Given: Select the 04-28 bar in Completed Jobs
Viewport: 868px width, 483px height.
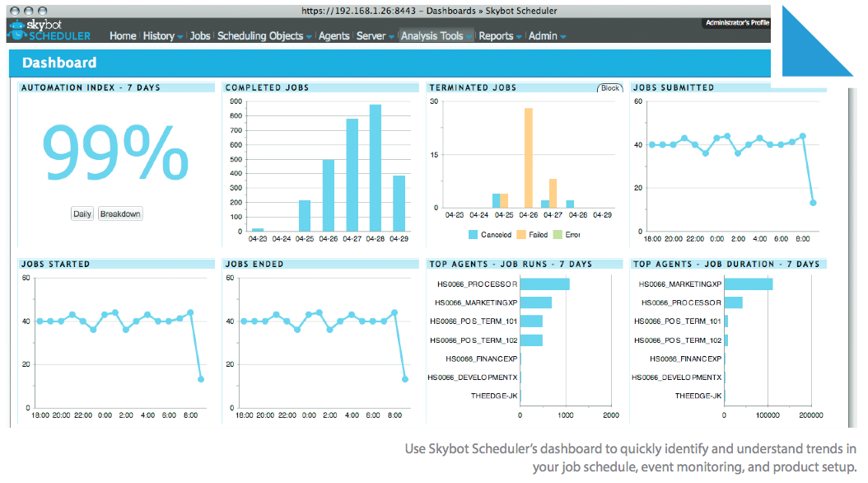Looking at the screenshot, I should (x=376, y=168).
